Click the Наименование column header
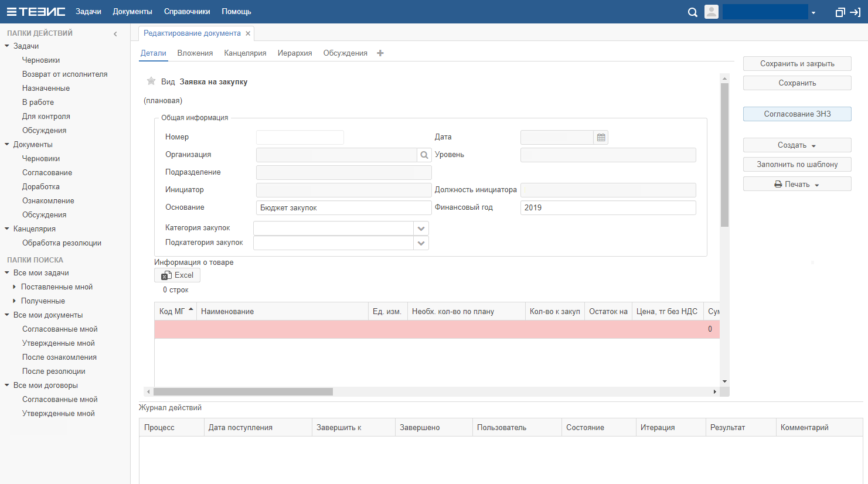868x484 pixels. (282, 312)
